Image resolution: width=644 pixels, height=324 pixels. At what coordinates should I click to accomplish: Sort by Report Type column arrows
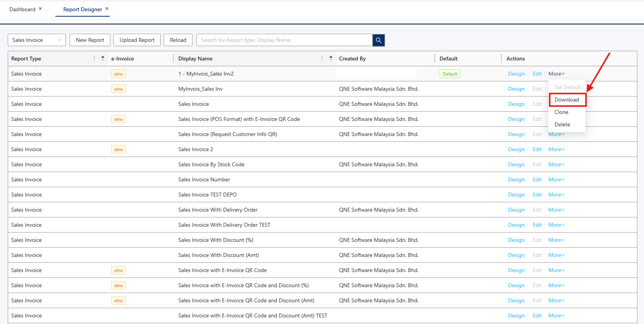coord(103,59)
